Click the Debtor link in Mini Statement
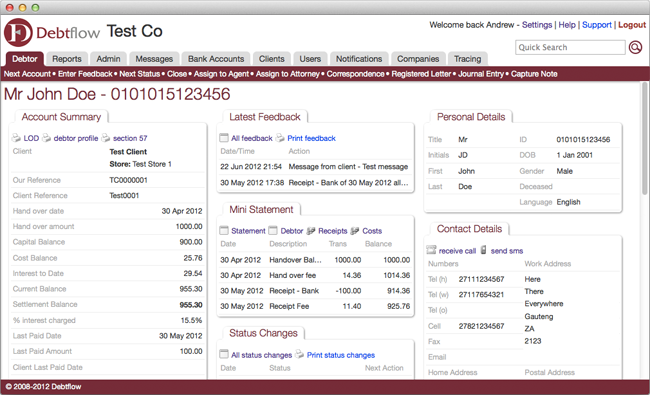This screenshot has height=395, width=650. coord(292,231)
